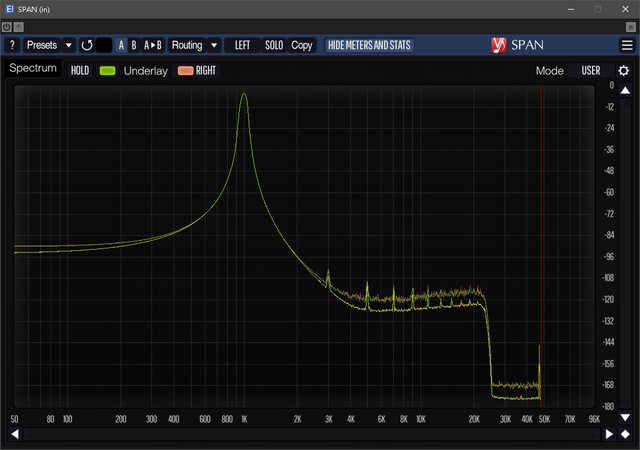The width and height of the screenshot is (640, 450).
Task: Select the Spectrum tab
Action: (33, 69)
